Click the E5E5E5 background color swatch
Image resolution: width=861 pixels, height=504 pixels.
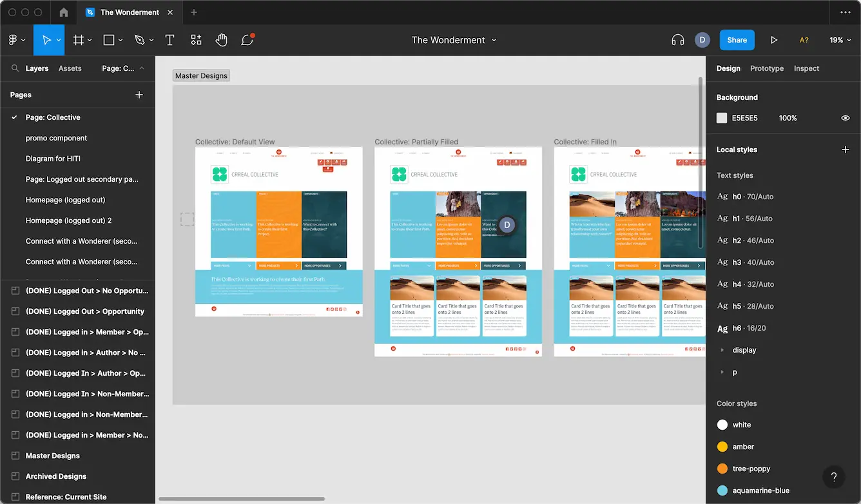(x=722, y=118)
